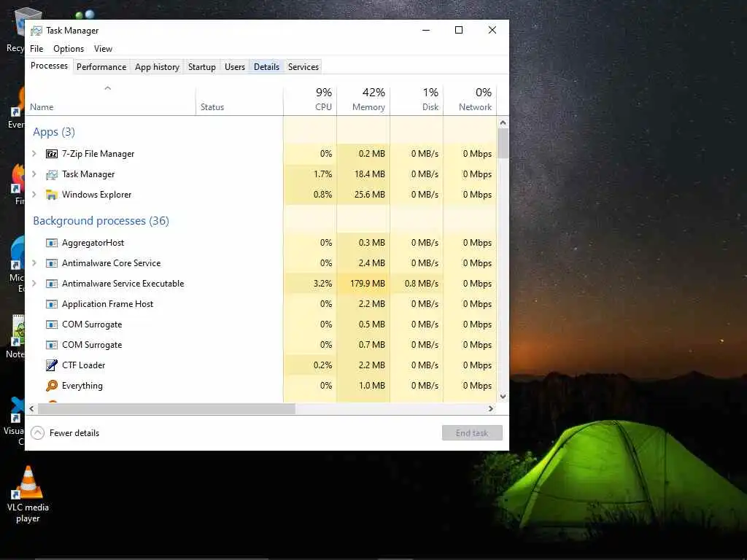Sort by the CPU column header
Image resolution: width=747 pixels, height=560 pixels.
pyautogui.click(x=310, y=101)
